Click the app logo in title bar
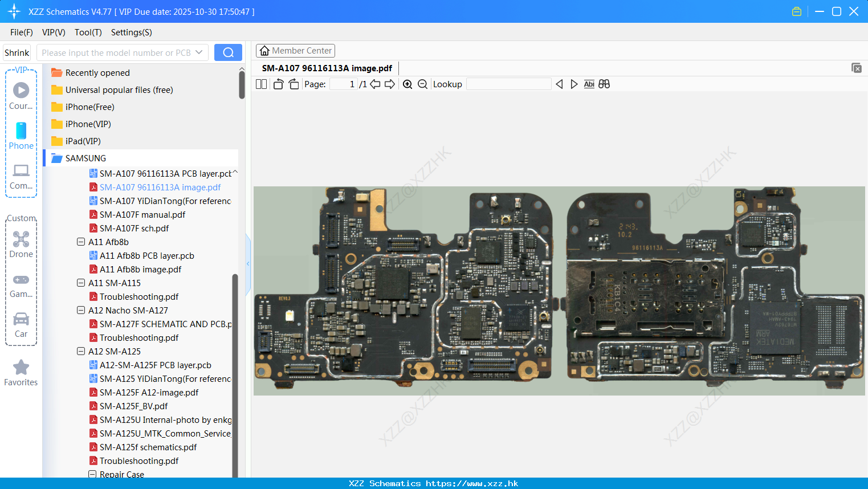The width and height of the screenshot is (868, 489). pos(14,11)
